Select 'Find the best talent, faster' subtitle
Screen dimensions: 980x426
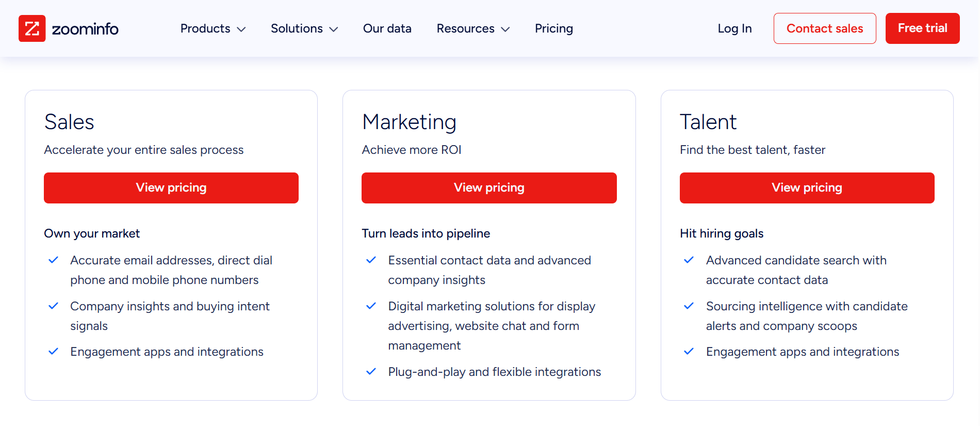[753, 150]
